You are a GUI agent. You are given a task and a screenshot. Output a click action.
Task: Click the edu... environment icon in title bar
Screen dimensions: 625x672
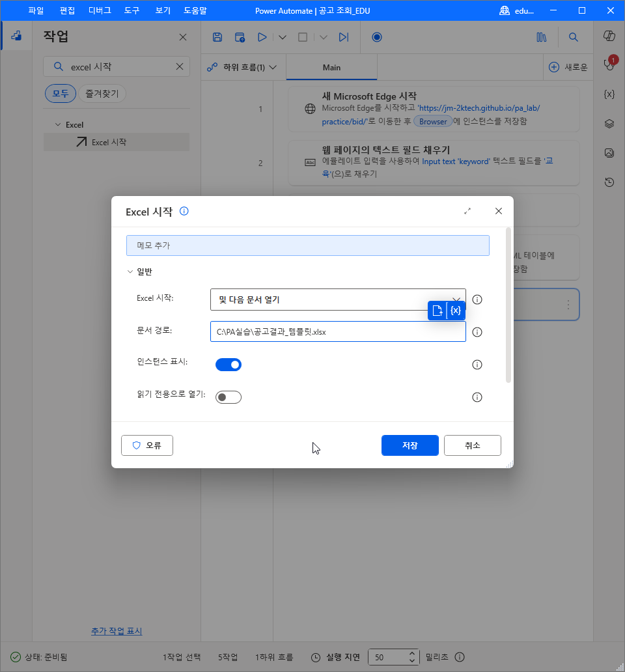pyautogui.click(x=504, y=10)
